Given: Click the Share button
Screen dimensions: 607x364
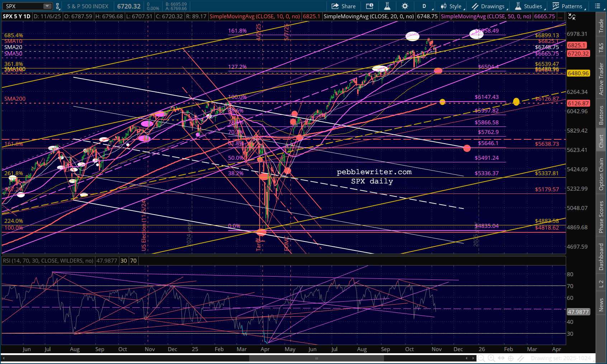Looking at the screenshot, I should (343, 6).
